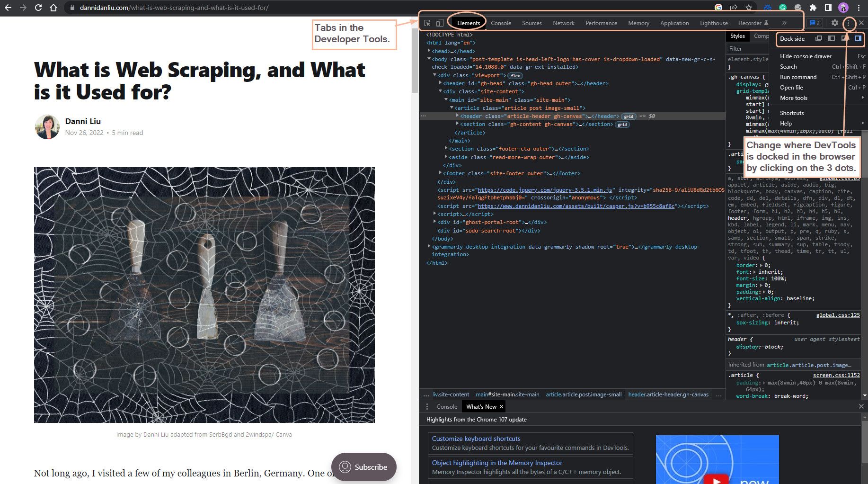The image size is (868, 484).
Task: Open the Grammarly extension
Action: 783,8
